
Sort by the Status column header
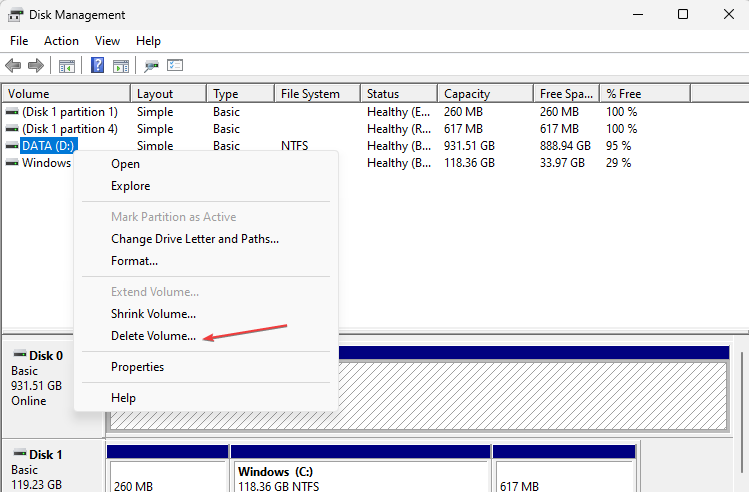[399, 94]
